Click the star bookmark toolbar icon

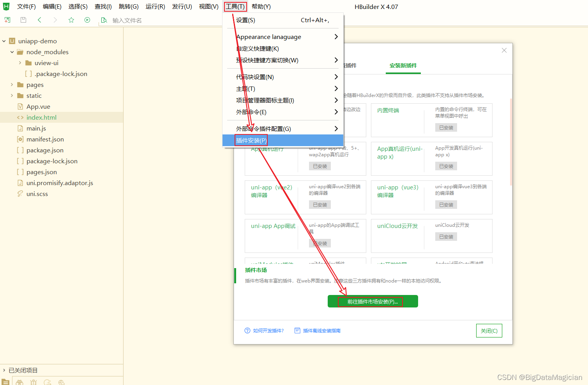(x=71, y=20)
